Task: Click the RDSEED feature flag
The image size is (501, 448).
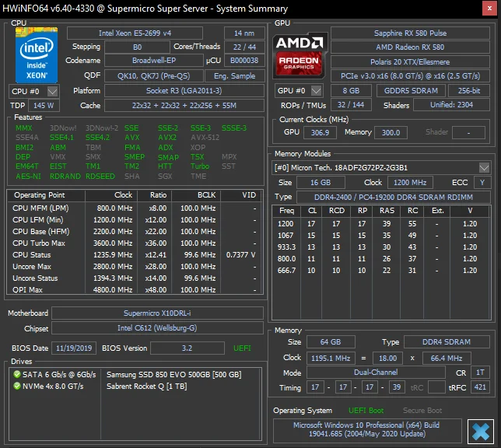Action: point(100,177)
